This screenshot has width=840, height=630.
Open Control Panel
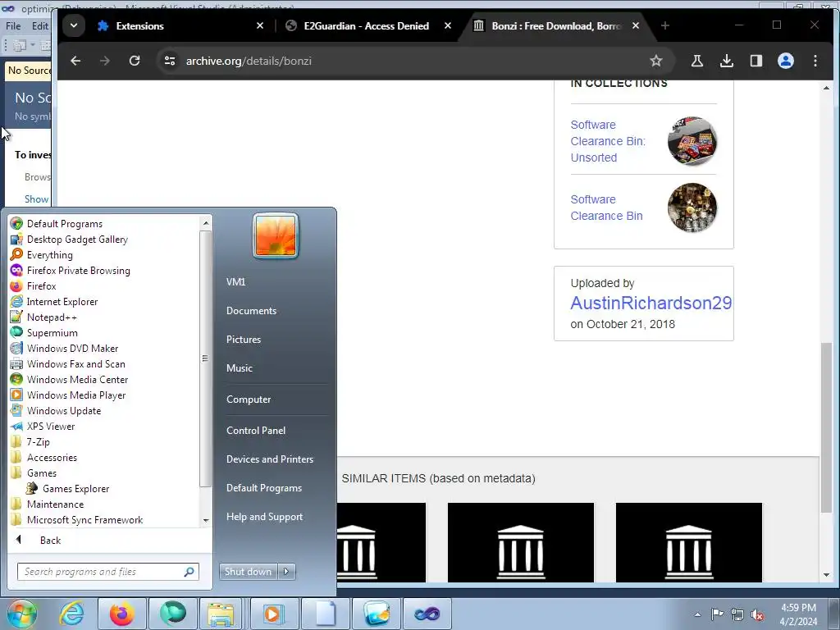[x=256, y=430]
